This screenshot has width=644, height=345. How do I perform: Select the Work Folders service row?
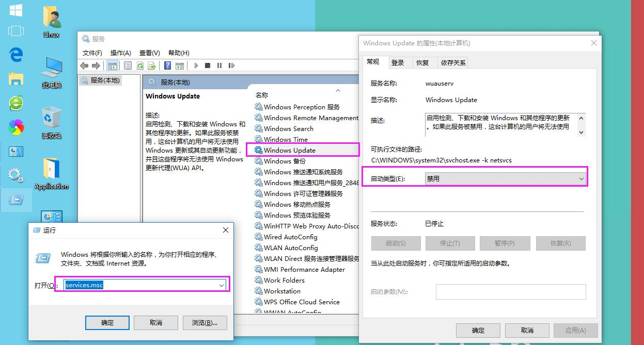tap(306, 280)
